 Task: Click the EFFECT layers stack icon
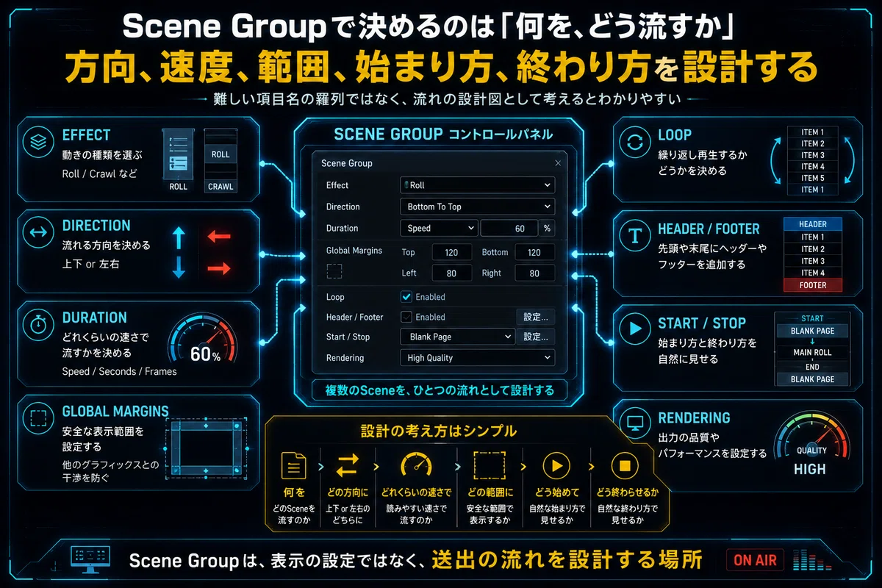tap(37, 143)
